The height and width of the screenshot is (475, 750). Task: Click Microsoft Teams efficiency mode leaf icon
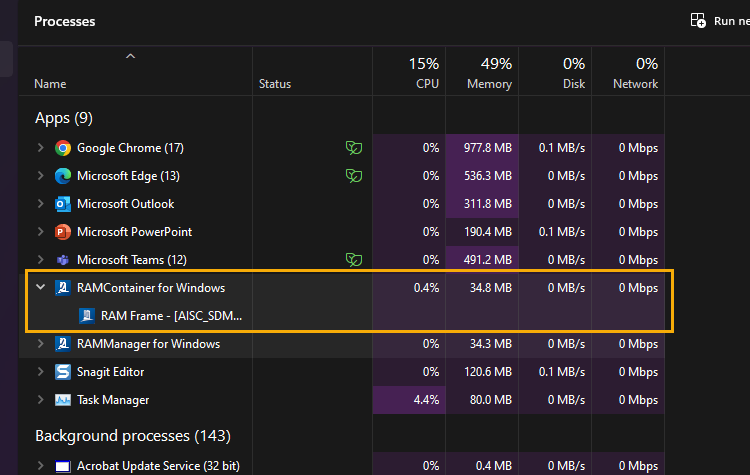(353, 260)
